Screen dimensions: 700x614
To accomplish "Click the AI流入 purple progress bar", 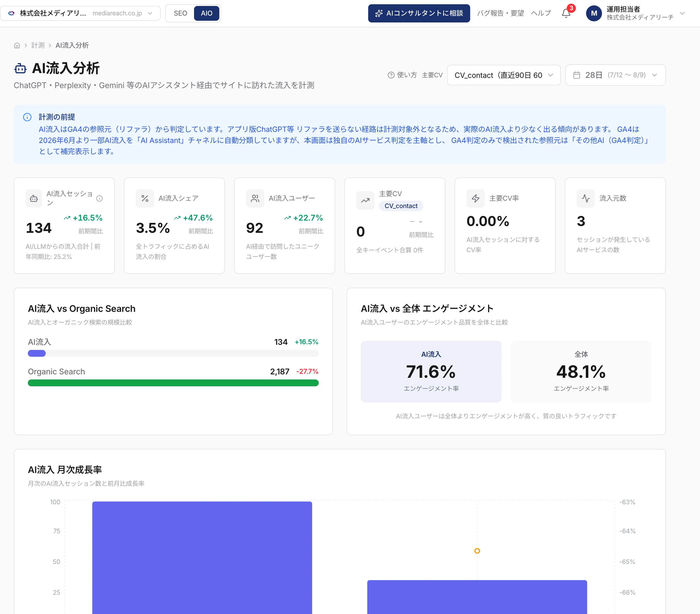I will click(x=37, y=353).
